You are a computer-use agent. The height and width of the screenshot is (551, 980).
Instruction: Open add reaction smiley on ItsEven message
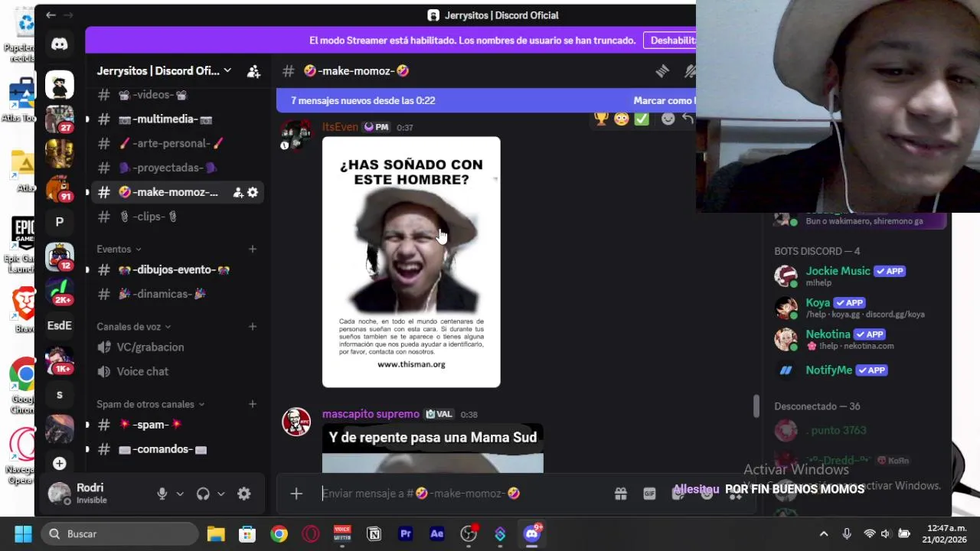(668, 119)
